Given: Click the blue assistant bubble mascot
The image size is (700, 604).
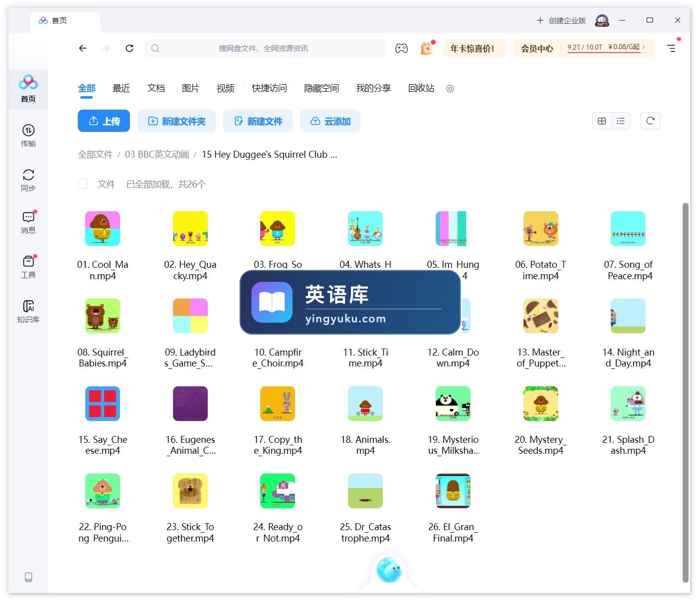Looking at the screenshot, I should 389,570.
